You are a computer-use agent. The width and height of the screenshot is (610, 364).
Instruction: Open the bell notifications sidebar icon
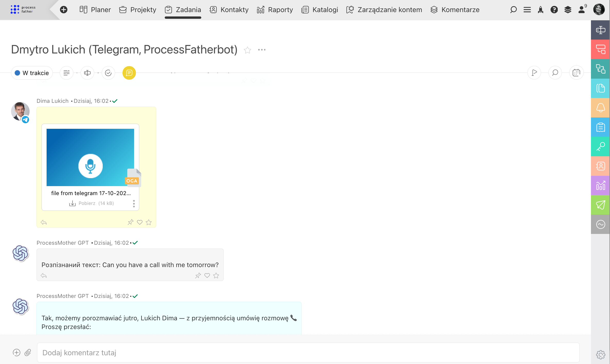tap(600, 108)
